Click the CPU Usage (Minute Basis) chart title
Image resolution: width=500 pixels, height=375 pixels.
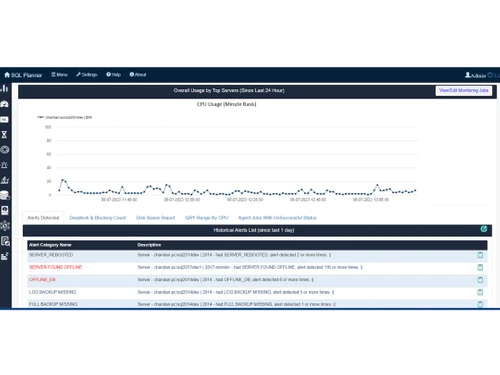click(x=226, y=104)
